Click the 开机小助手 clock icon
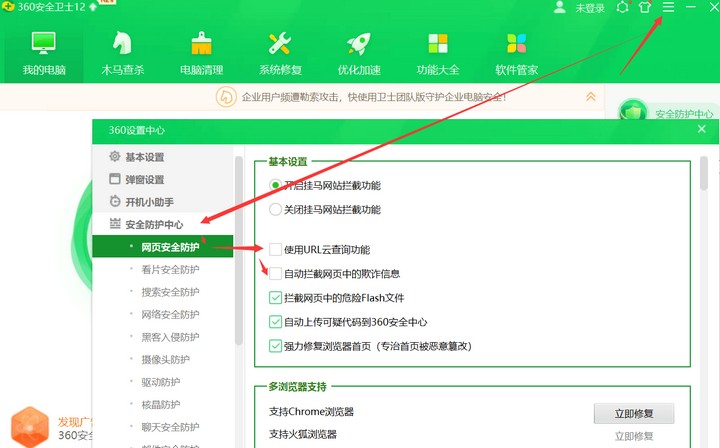This screenshot has width=720, height=448. 114,201
